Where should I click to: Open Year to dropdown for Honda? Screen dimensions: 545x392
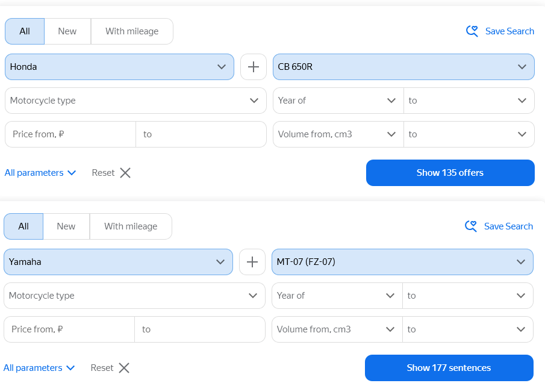tap(469, 101)
